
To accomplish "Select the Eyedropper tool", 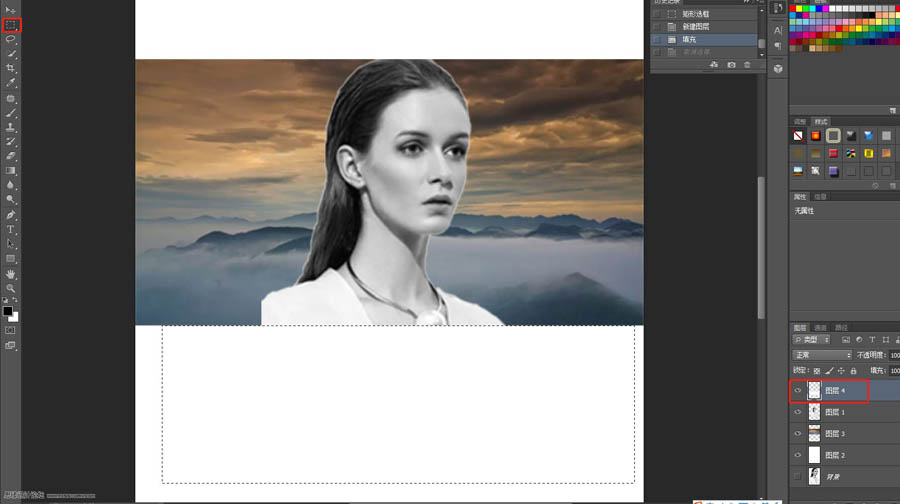I will tap(10, 83).
